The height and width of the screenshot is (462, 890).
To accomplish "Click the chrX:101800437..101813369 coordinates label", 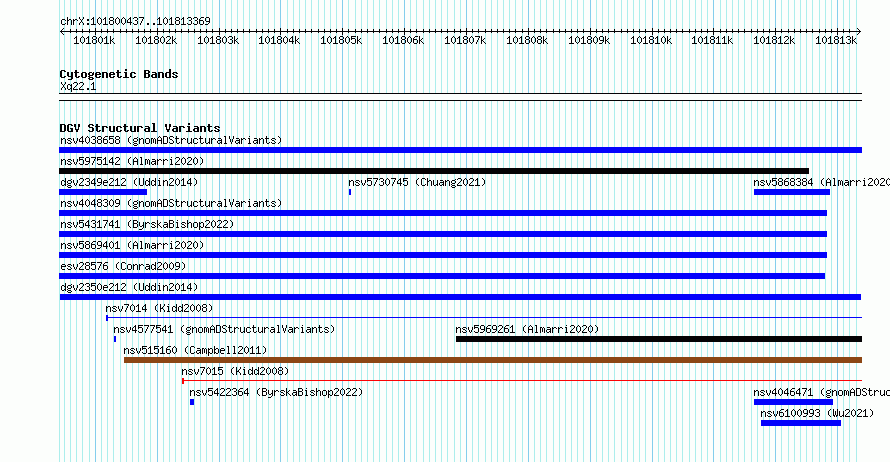I will (135, 21).
